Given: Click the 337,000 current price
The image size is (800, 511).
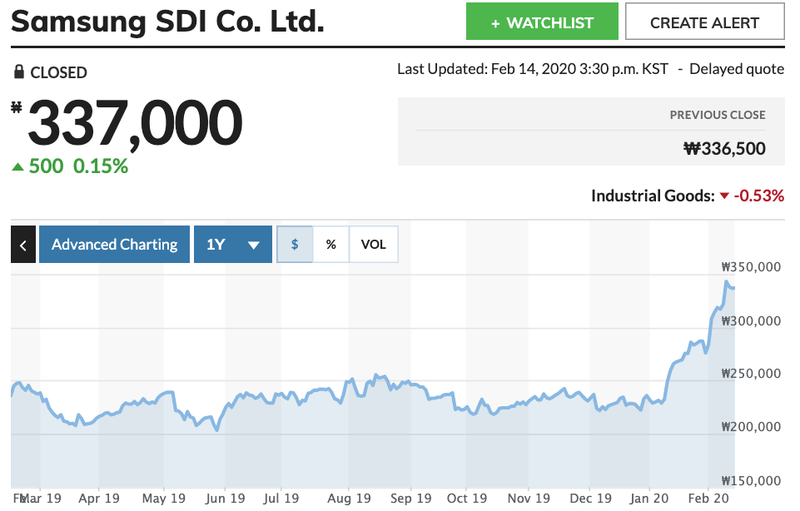Looking at the screenshot, I should 135,123.
